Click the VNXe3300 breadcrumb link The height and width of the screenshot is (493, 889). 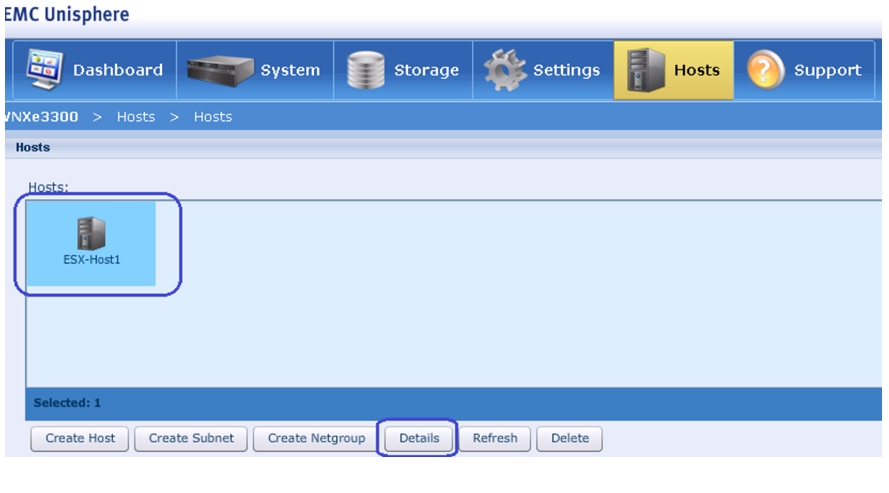tap(41, 117)
